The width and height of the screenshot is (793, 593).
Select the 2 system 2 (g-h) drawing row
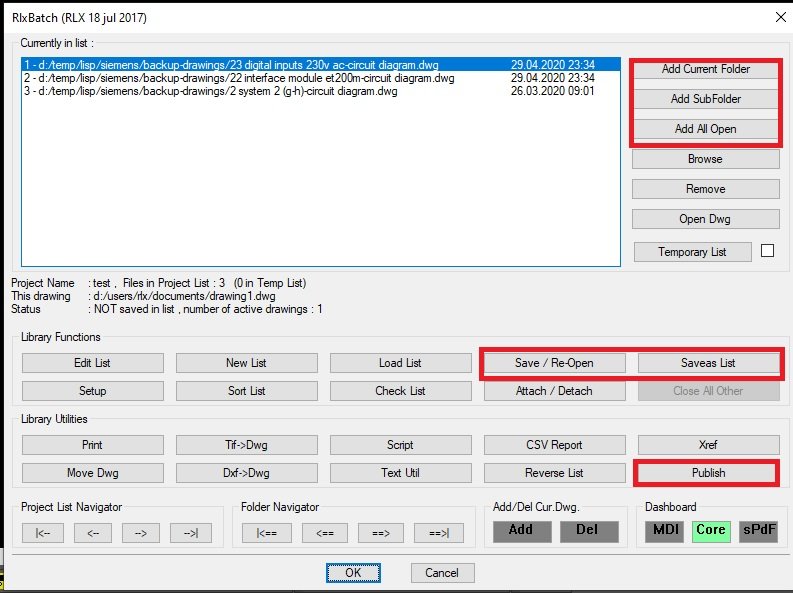coord(321,91)
